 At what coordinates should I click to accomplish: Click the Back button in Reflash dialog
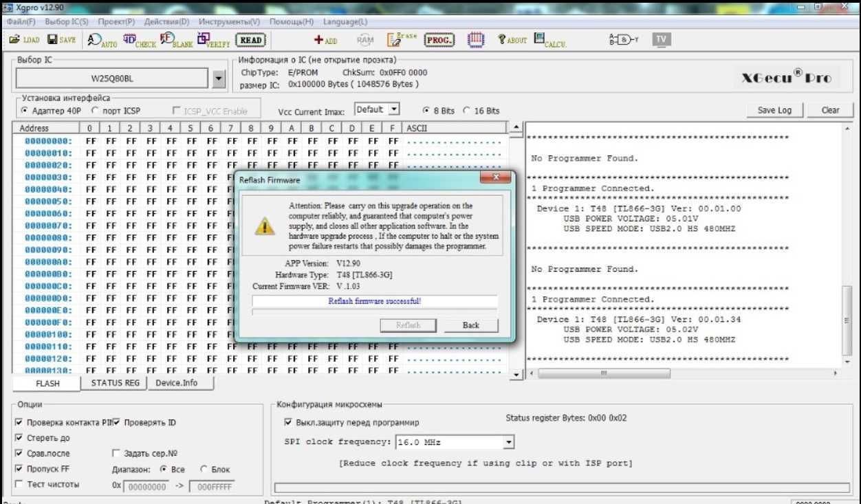471,325
